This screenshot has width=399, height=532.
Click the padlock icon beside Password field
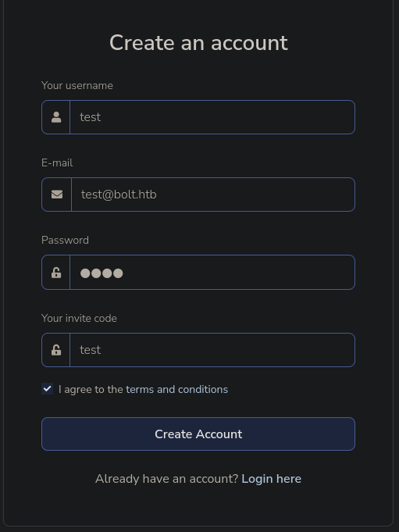[56, 273]
